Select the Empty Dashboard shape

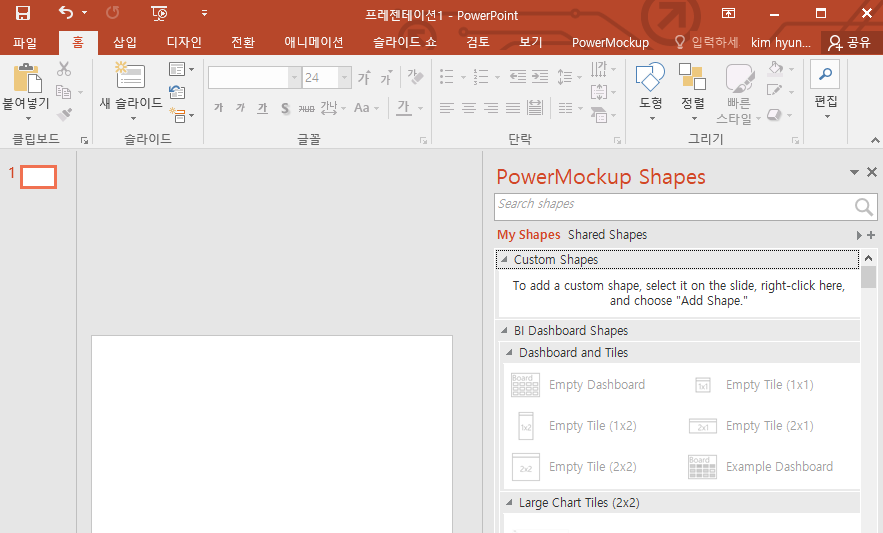pyautogui.click(x=578, y=385)
